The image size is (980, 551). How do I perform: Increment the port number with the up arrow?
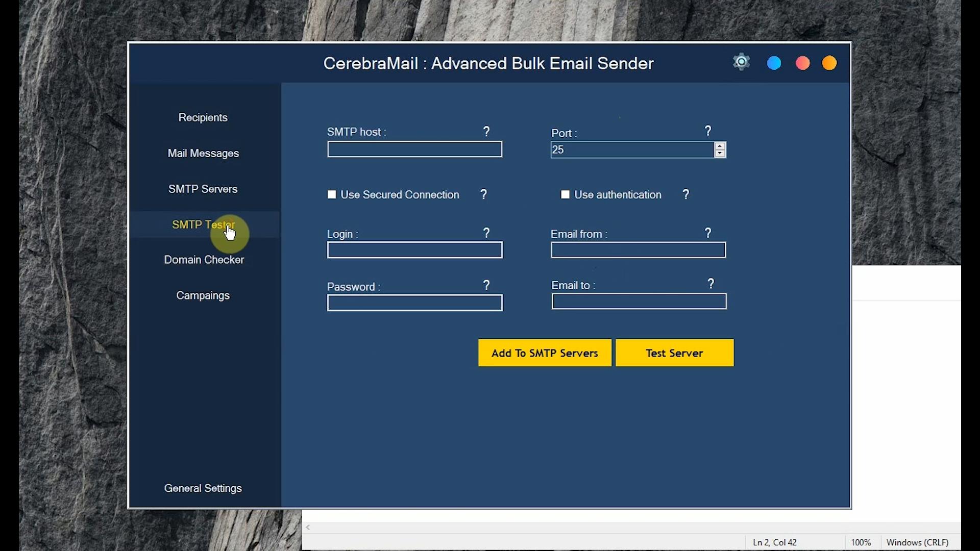tap(719, 146)
